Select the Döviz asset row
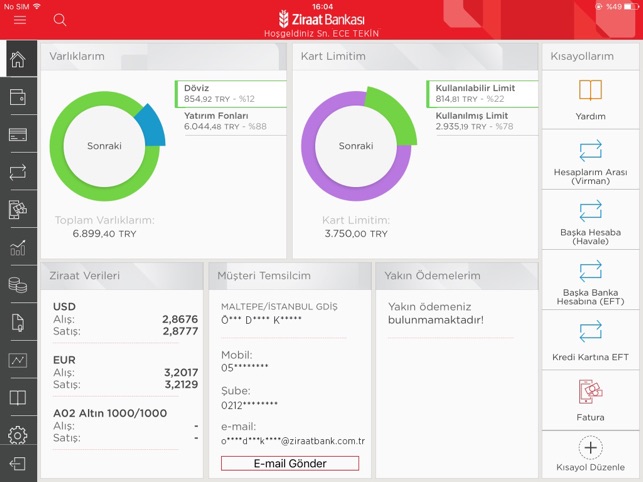Screen dimensions: 643x482 (x=231, y=94)
